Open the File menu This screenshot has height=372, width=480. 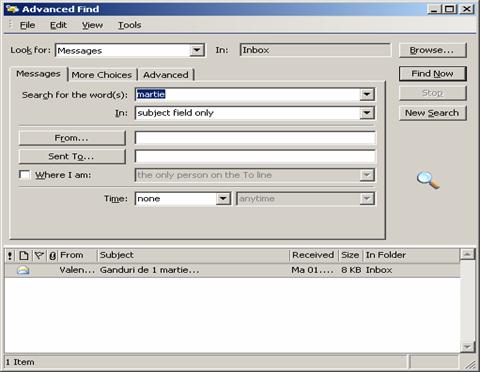[27, 25]
